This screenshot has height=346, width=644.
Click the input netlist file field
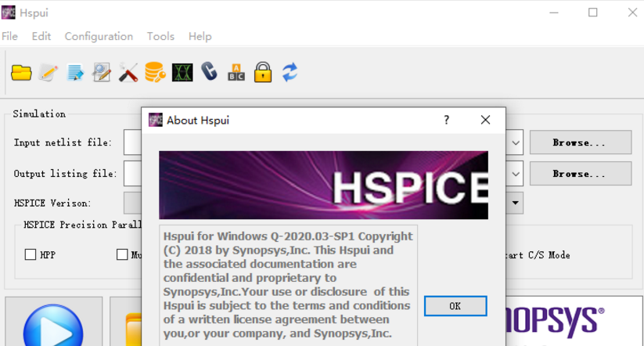click(133, 142)
